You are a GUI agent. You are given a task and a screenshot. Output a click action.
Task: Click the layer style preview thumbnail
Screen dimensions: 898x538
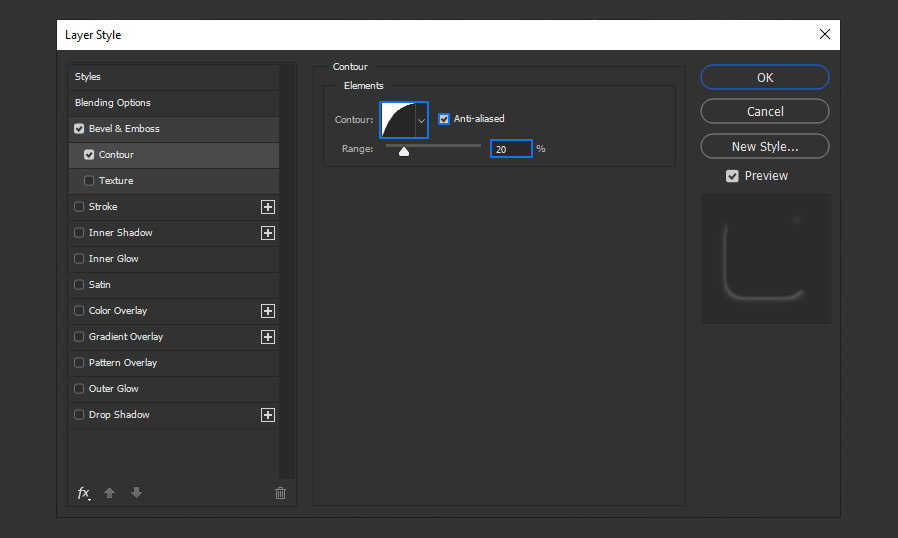(x=766, y=259)
